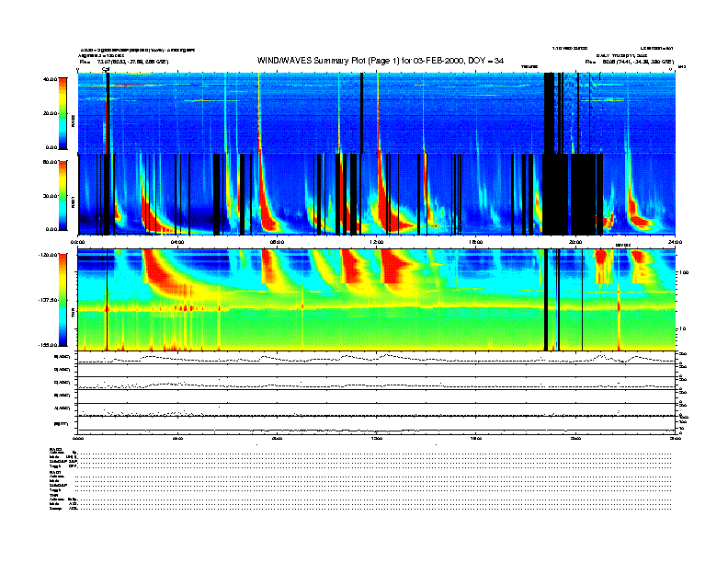Viewport: 728px width, 563px height.
Task: Click the 00:00 label under RAD1 spectrogram
Action: [77, 242]
